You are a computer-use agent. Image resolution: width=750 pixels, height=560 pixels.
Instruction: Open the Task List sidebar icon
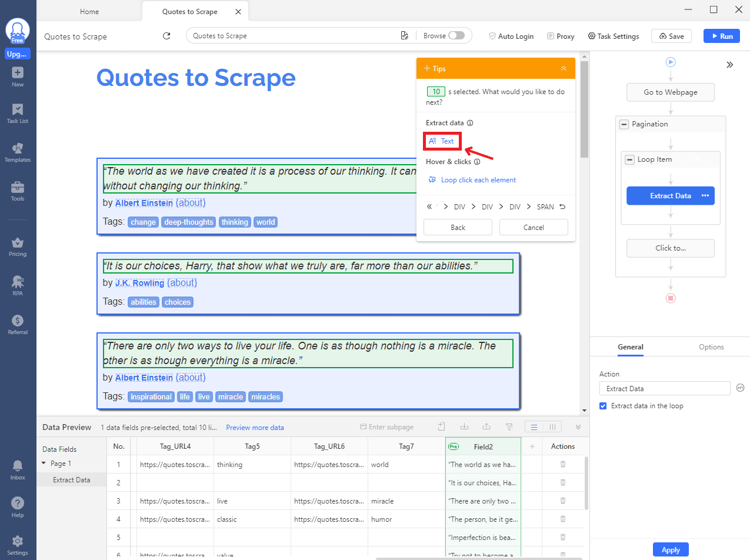click(x=18, y=113)
